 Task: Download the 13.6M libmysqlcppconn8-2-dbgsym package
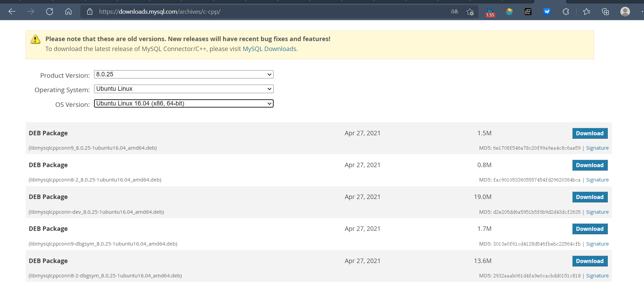click(x=590, y=261)
